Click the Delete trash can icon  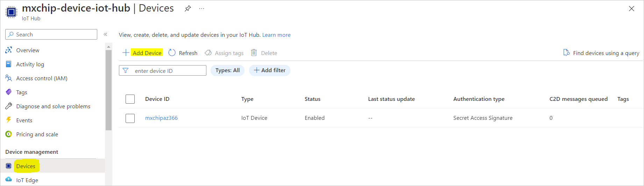pos(254,53)
